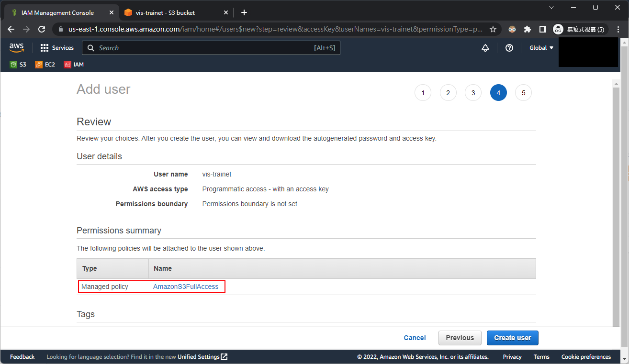The width and height of the screenshot is (629, 364).
Task: Open the Chrome three-dot menu
Action: (618, 29)
